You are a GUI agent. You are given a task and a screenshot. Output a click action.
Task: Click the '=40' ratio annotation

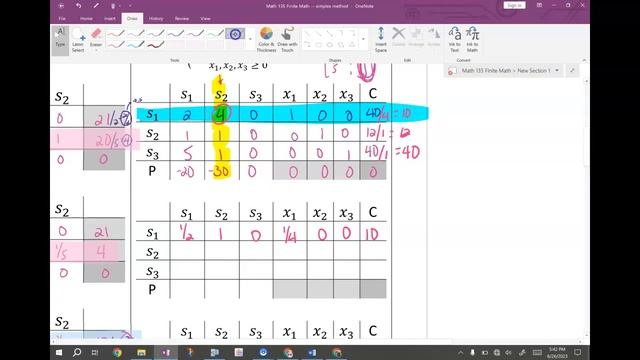[407, 153]
